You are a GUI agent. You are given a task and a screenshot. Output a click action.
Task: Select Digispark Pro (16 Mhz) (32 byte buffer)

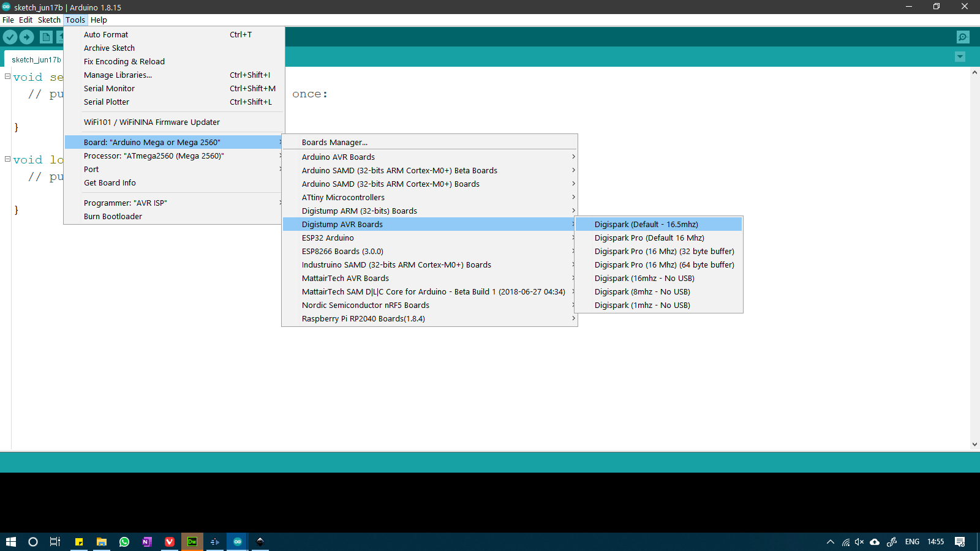(x=659, y=252)
